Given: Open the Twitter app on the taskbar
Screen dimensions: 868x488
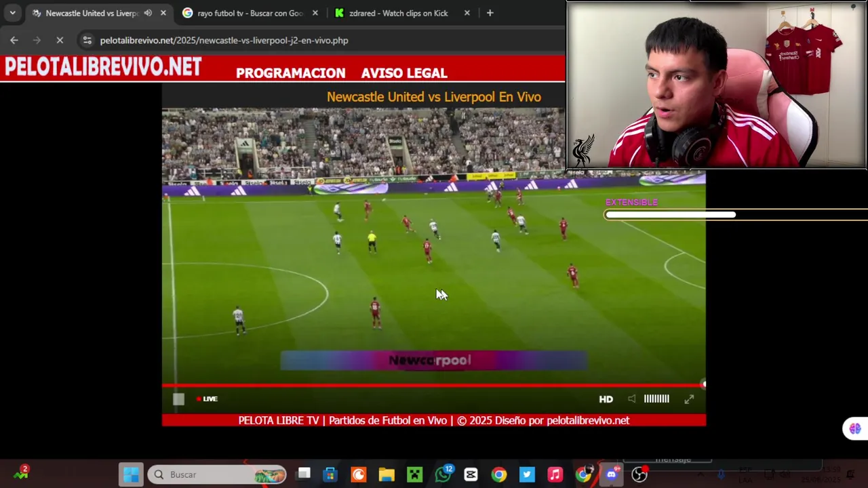Looking at the screenshot, I should (x=527, y=474).
